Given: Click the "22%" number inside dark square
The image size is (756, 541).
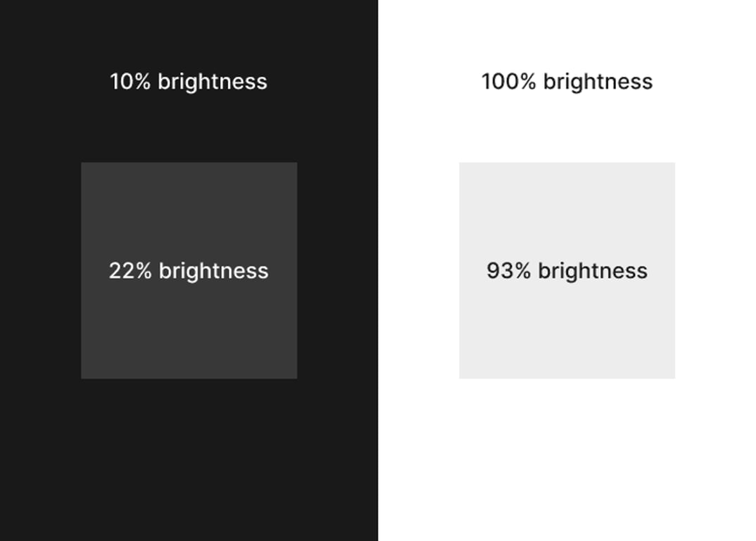Looking at the screenshot, I should [130, 271].
